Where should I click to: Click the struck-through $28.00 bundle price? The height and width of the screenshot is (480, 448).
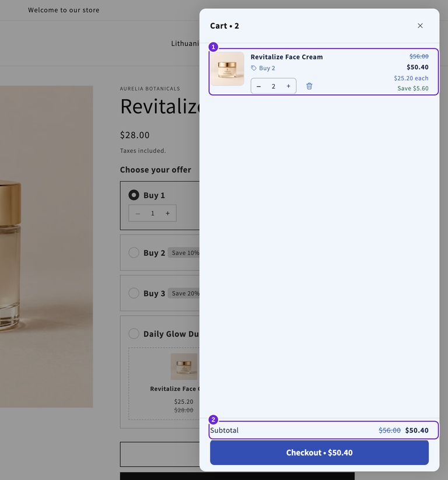184,410
